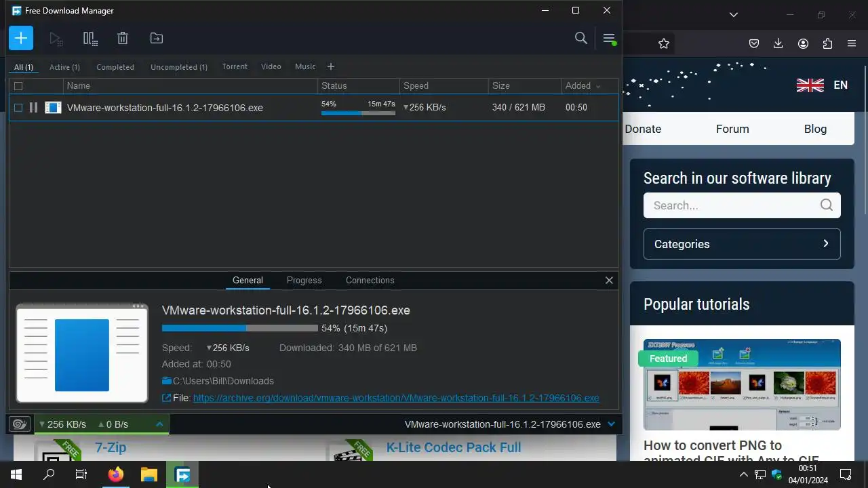Add a new download with plus button
This screenshot has height=488, width=868.
pyautogui.click(x=21, y=39)
